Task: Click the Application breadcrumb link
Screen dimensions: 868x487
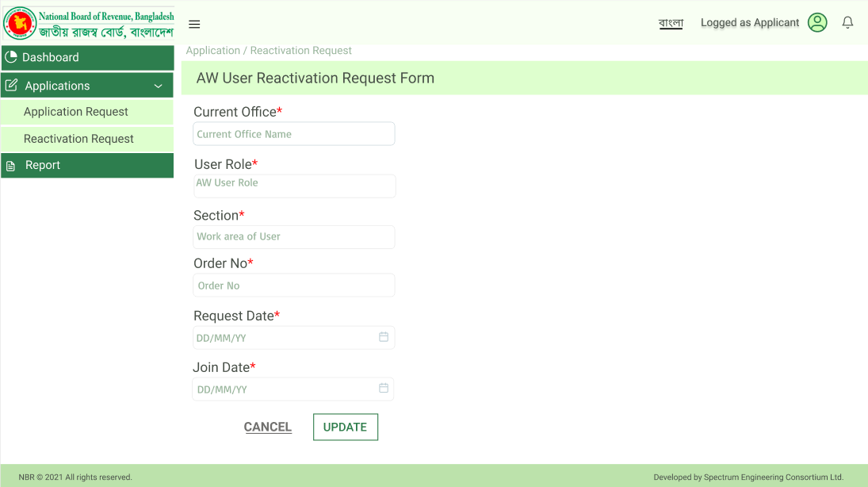Action: point(213,51)
